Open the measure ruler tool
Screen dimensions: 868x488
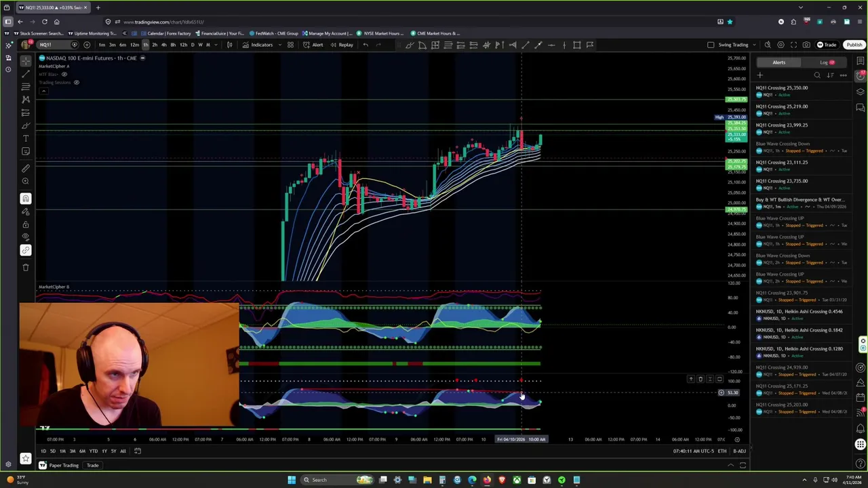(26, 168)
